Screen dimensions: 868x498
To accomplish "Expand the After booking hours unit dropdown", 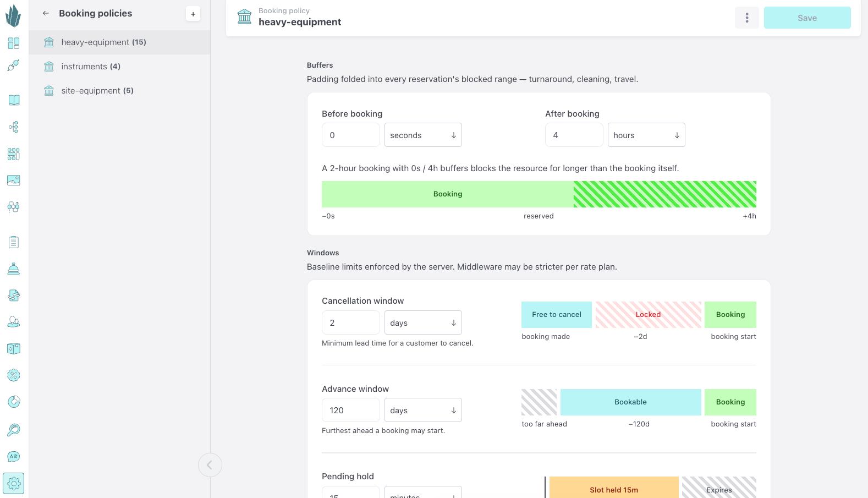I will point(646,135).
